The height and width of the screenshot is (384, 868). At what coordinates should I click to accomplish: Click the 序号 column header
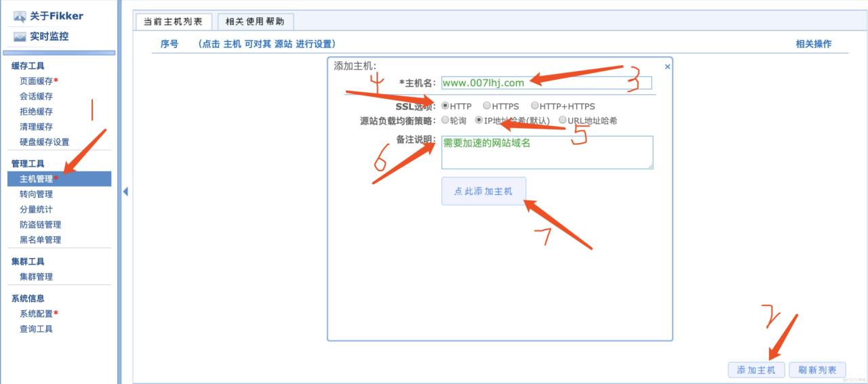click(x=170, y=44)
